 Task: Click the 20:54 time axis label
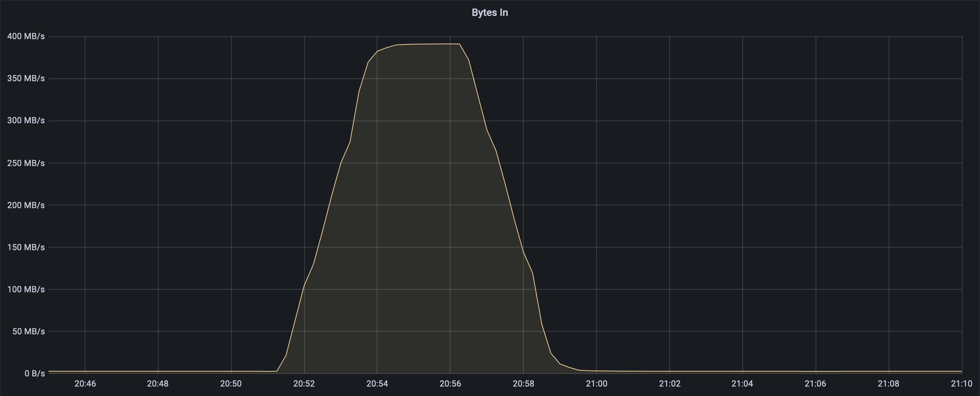point(377,383)
